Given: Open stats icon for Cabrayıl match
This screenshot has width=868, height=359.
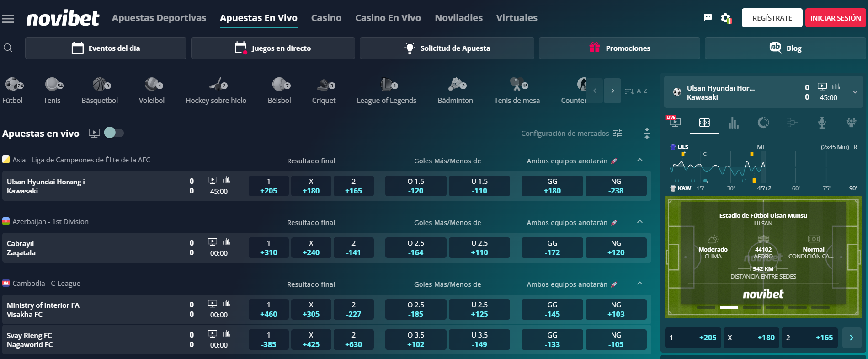Looking at the screenshot, I should point(226,241).
